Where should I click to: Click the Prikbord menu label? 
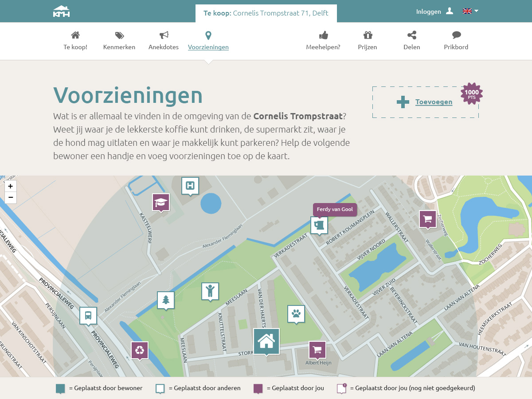456,47
